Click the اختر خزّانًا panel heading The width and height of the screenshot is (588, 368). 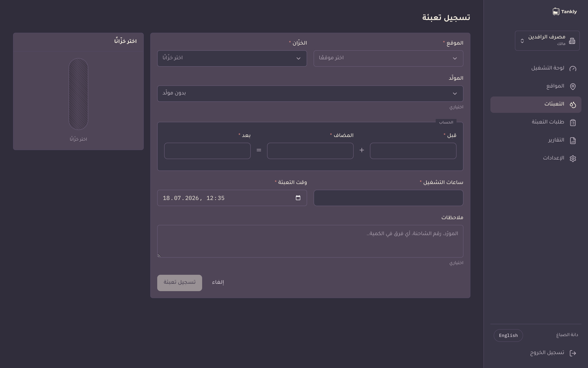(125, 41)
